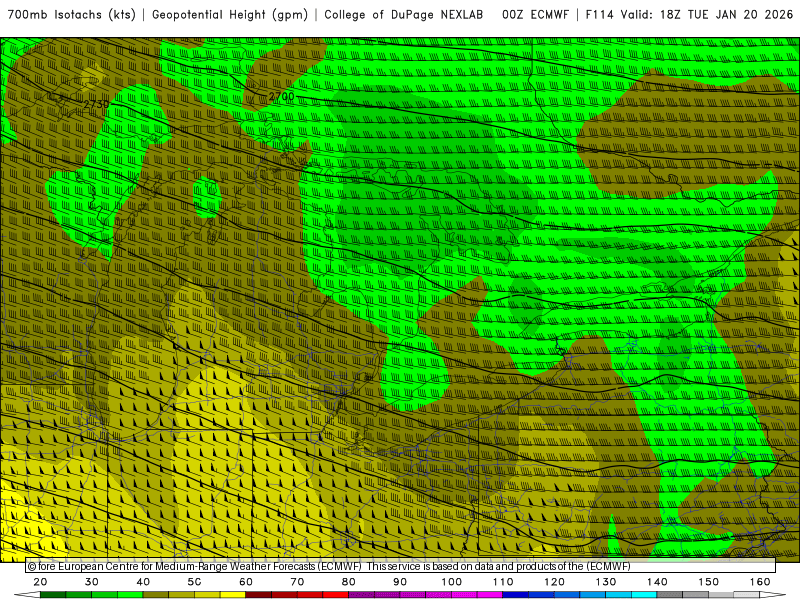
Task: Click the dark blue 110-115 kt legend swatch
Action: pyautogui.click(x=516, y=595)
